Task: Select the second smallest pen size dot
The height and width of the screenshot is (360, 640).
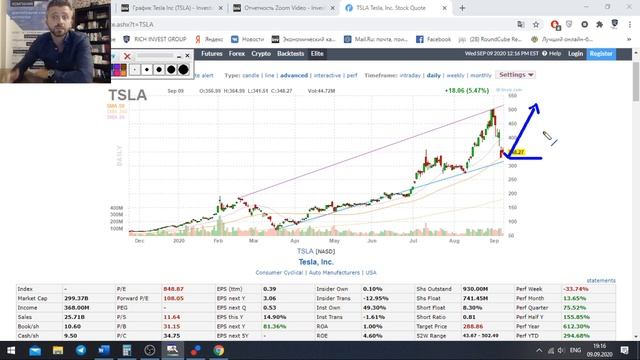Action: pyautogui.click(x=147, y=70)
